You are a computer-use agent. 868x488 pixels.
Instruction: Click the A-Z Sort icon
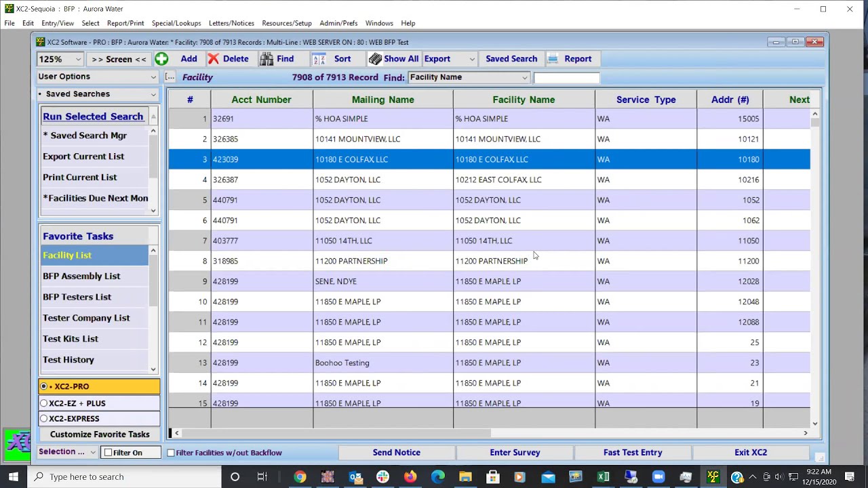[x=319, y=59]
